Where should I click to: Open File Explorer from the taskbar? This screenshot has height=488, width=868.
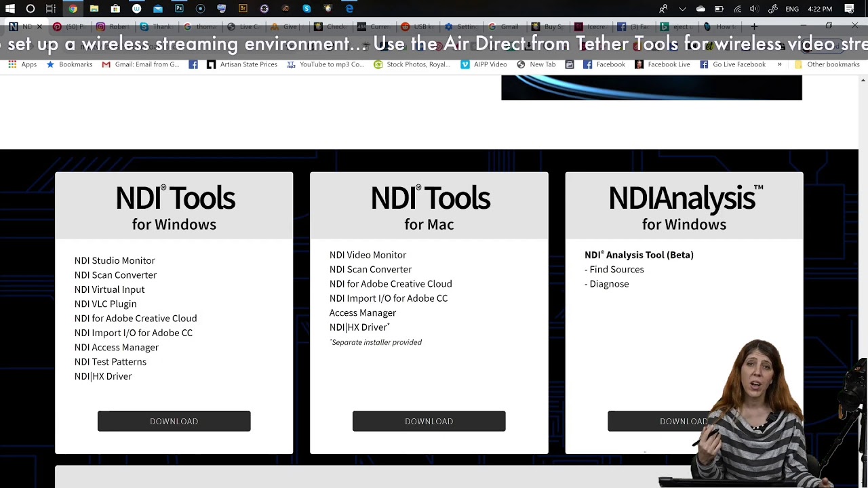pyautogui.click(x=94, y=9)
